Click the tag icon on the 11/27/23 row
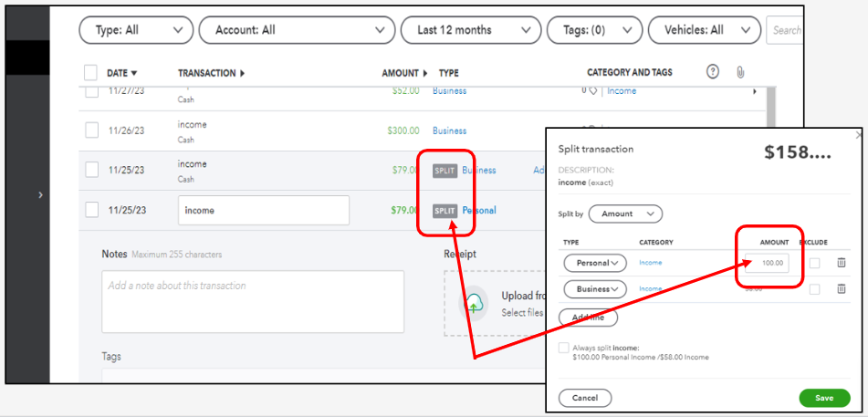 point(591,91)
